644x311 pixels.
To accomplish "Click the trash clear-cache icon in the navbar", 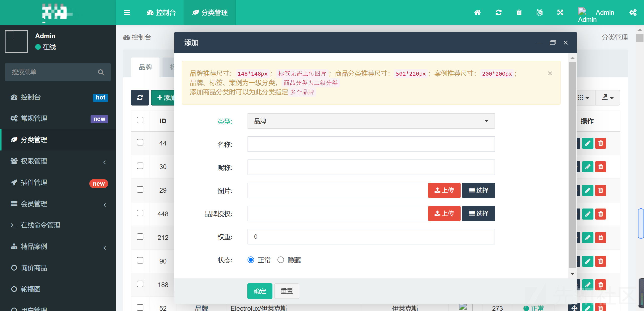I will click(x=519, y=12).
